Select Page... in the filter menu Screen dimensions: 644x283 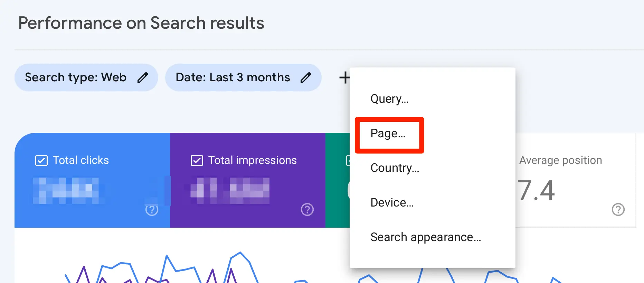[x=388, y=134]
